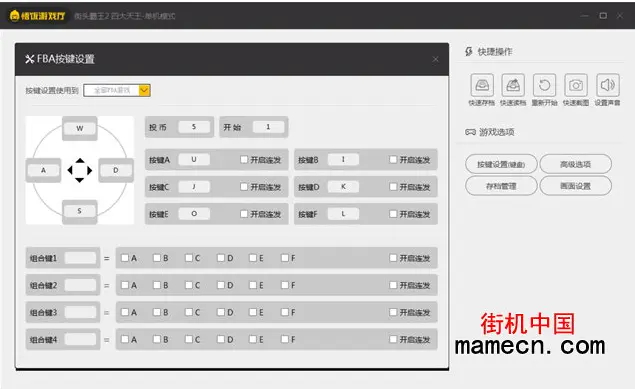Click the 投币 coin key field
Screen dimensions: 635x389
pyautogui.click(x=194, y=127)
